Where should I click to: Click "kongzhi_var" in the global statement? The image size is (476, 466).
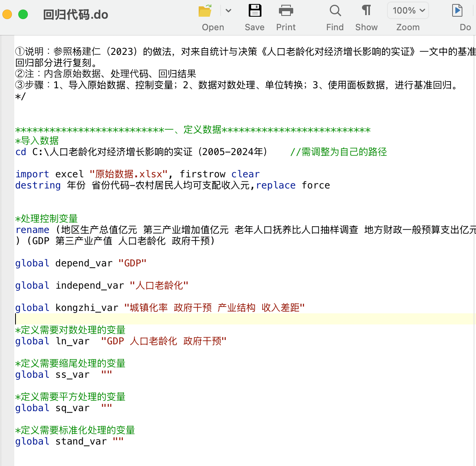87,308
